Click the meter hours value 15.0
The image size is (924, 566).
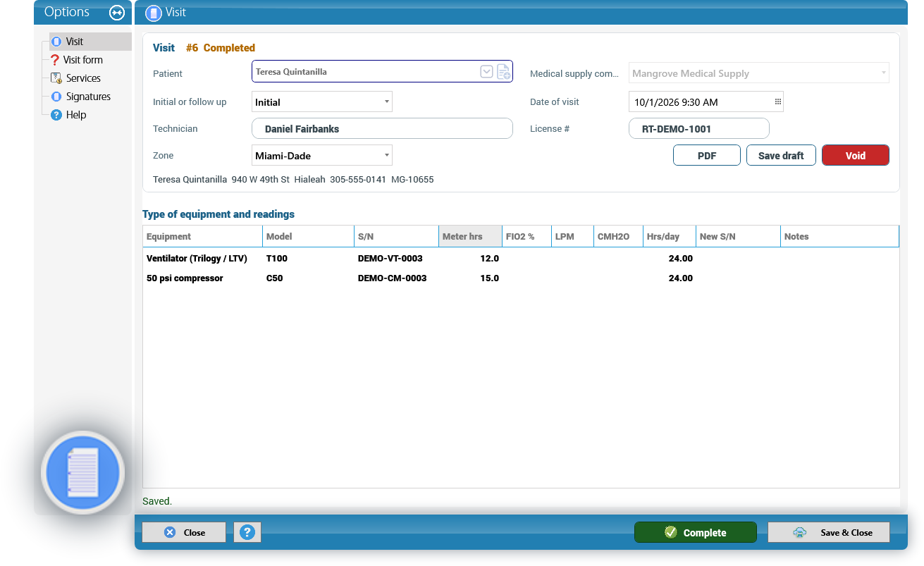[490, 278]
